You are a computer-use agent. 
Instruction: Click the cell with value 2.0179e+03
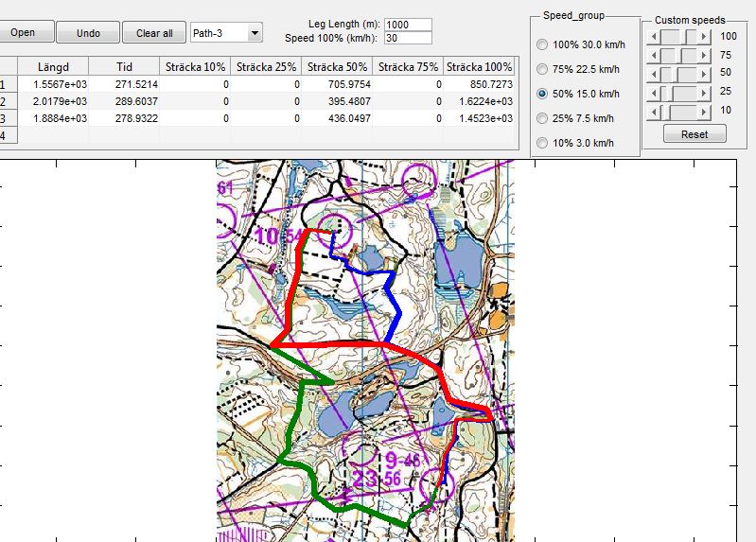(x=53, y=101)
